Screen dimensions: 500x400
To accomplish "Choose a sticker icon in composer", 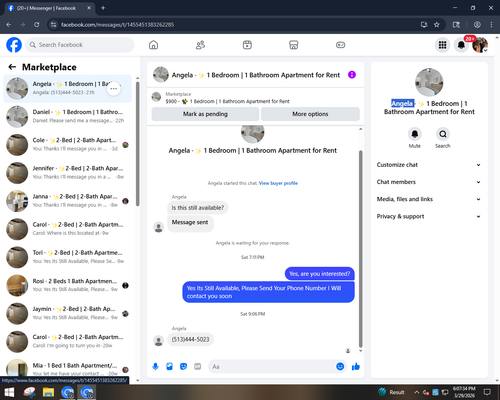I will [183, 367].
